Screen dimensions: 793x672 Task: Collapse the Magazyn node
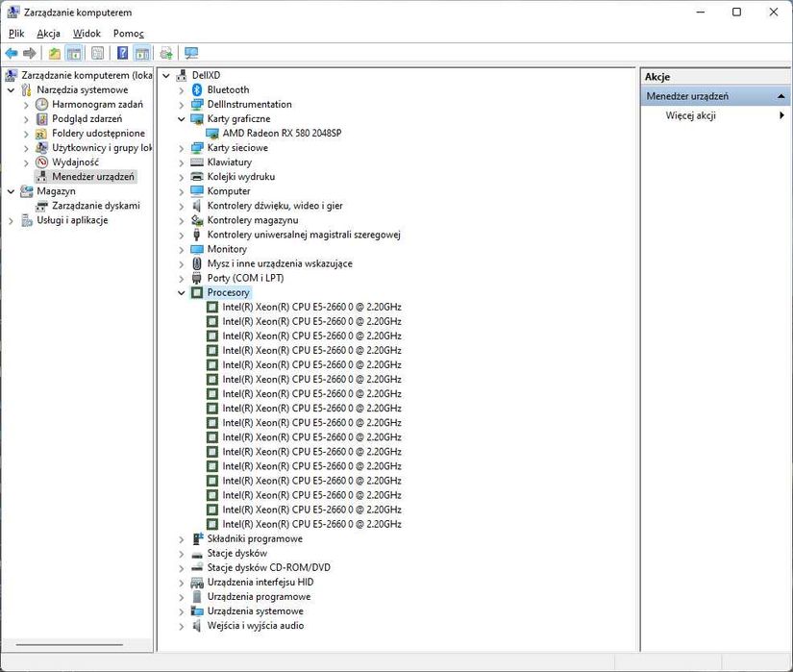pos(11,191)
